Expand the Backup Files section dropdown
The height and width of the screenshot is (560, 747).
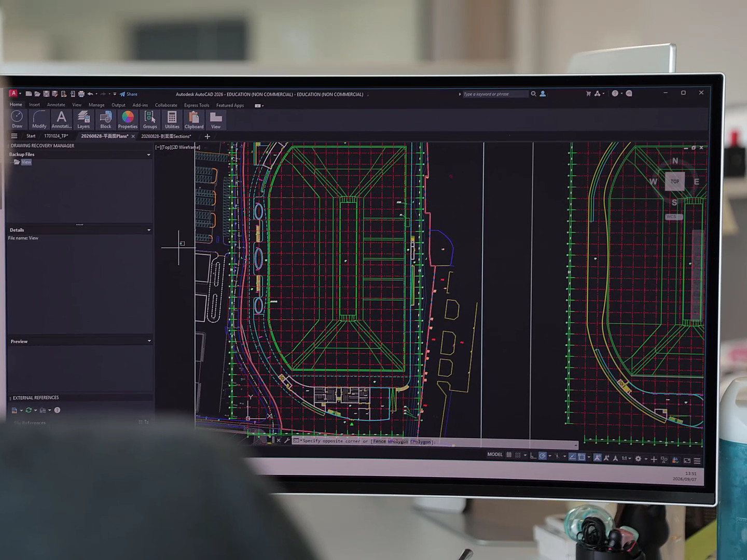click(149, 155)
